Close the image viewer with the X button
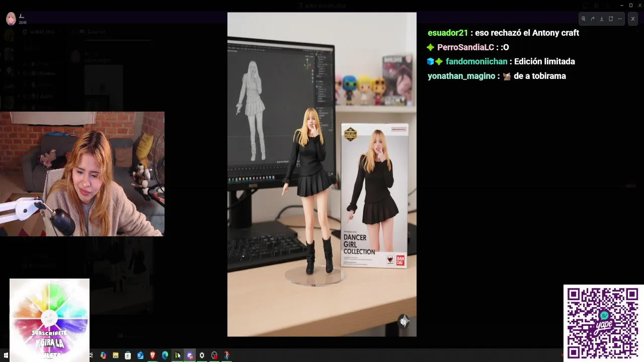The width and height of the screenshot is (644, 362). 633,19
